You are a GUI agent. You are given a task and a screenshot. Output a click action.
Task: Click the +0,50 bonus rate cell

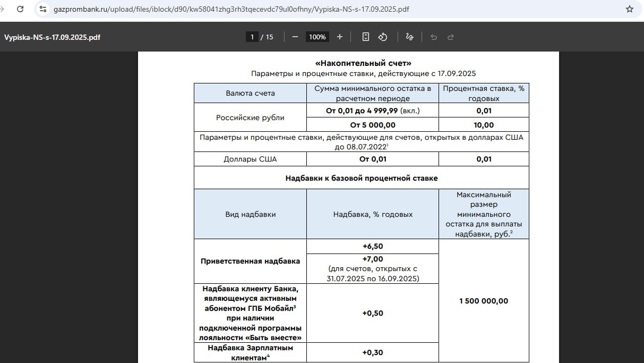pos(373,313)
